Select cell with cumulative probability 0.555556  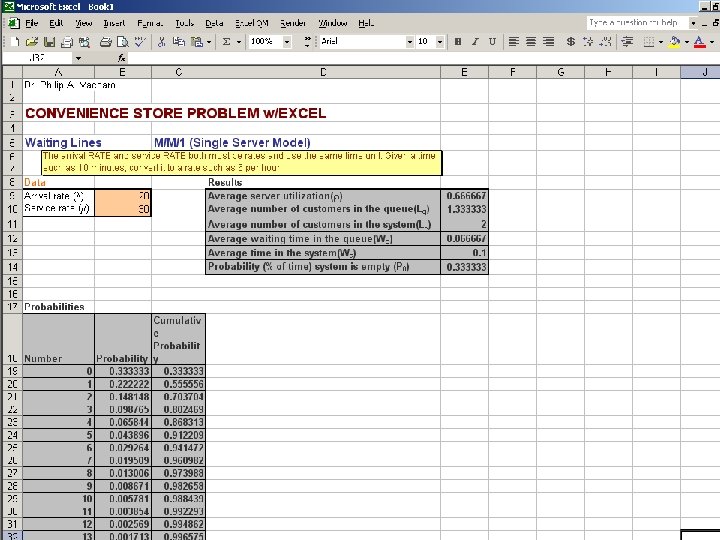[178, 384]
